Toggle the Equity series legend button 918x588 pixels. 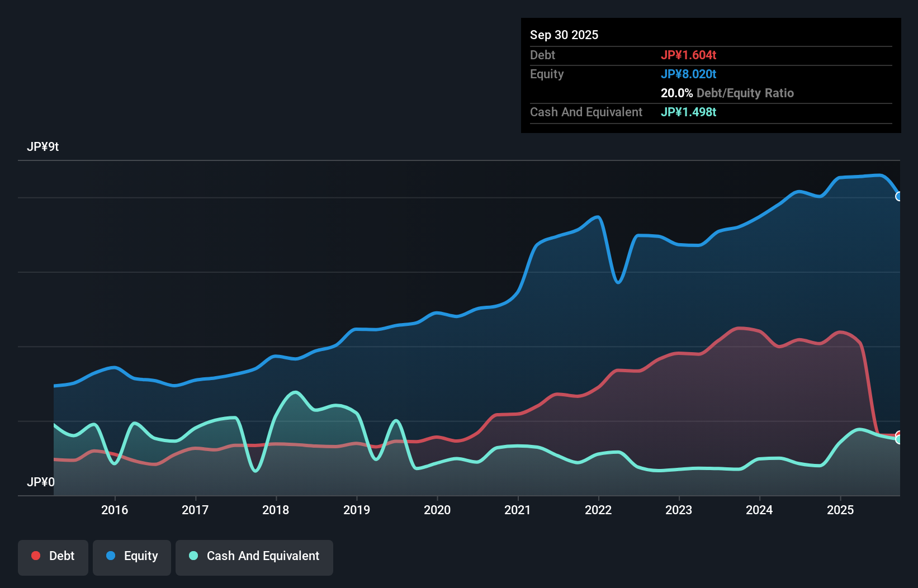click(x=132, y=557)
